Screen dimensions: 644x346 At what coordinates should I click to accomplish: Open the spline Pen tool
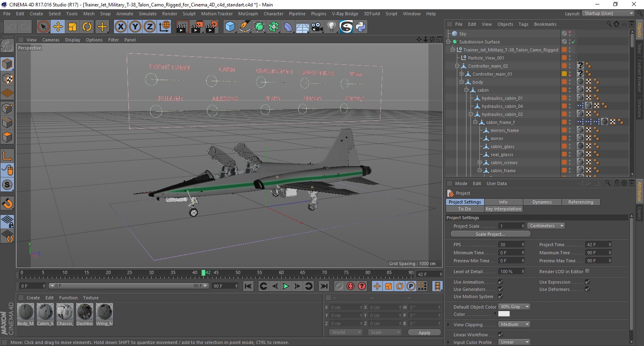(245, 27)
